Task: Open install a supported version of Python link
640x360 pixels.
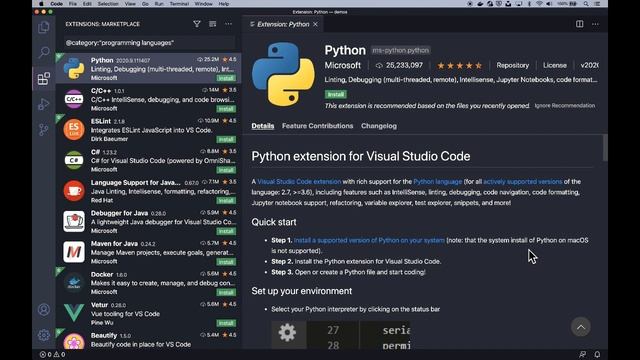Action: [369, 240]
